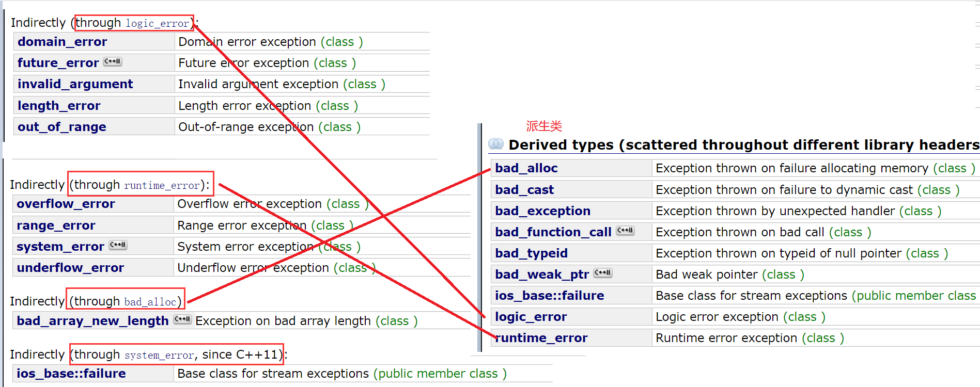Viewport: 980px width, 387px height.
Task: Click 'Bad weak pointer' description text
Action: (x=706, y=275)
